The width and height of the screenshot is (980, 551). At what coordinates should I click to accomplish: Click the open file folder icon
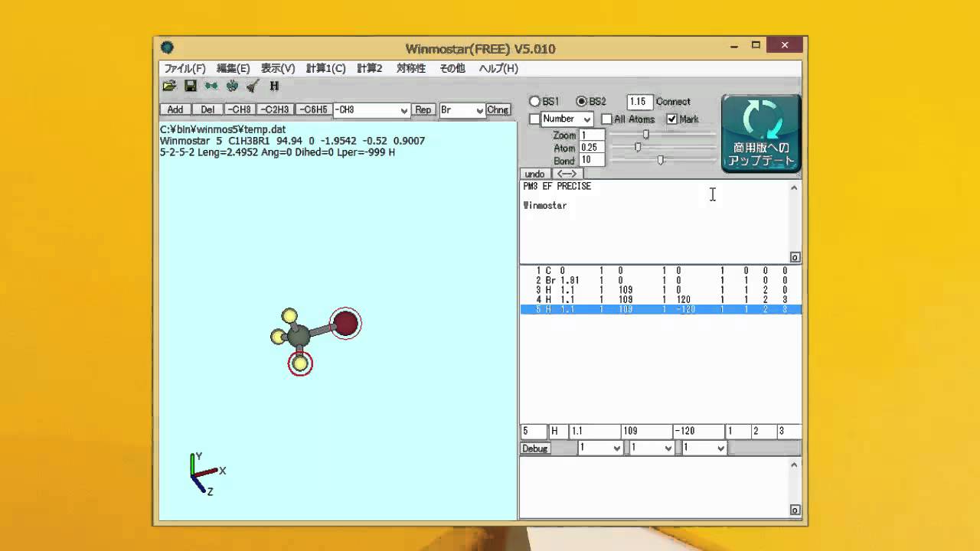(169, 86)
